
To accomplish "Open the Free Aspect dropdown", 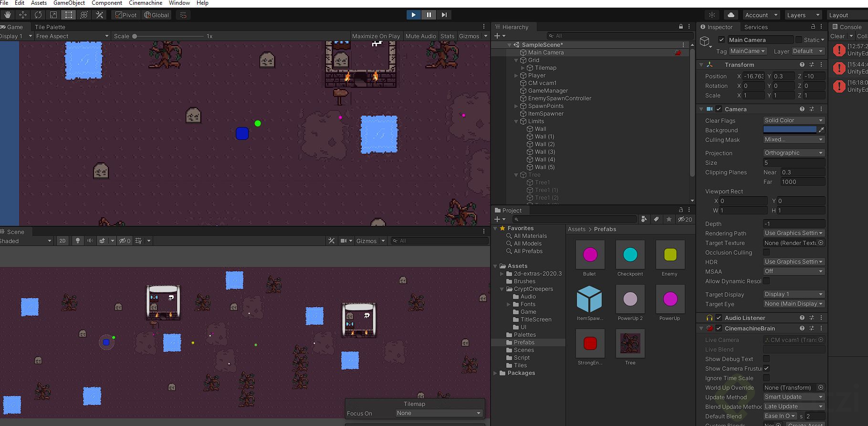I will click(72, 36).
